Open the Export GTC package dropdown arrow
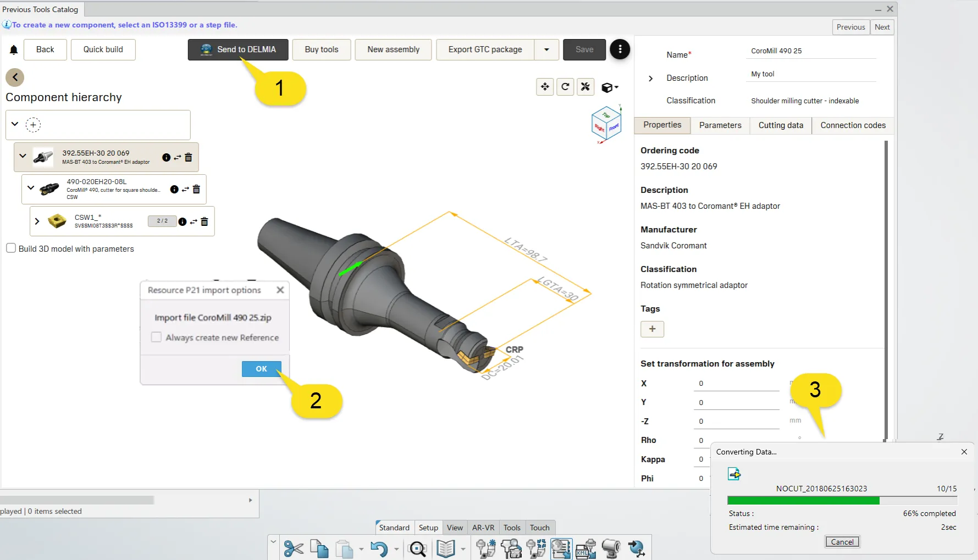The height and width of the screenshot is (560, 978). tap(546, 49)
